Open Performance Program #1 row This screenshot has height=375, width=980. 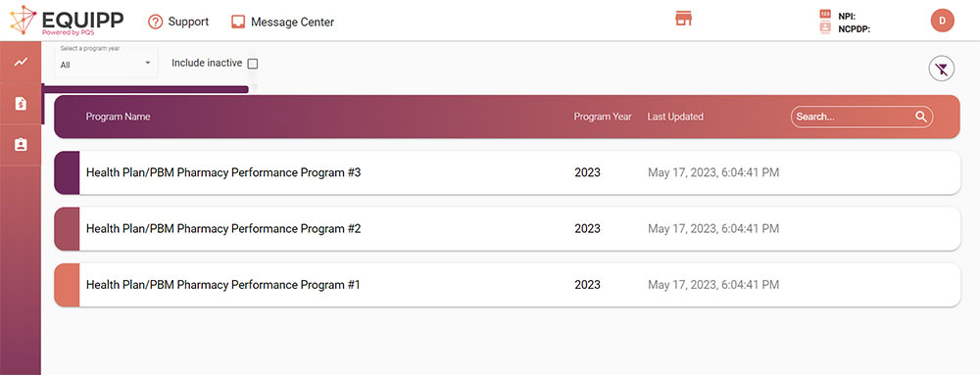tap(507, 285)
